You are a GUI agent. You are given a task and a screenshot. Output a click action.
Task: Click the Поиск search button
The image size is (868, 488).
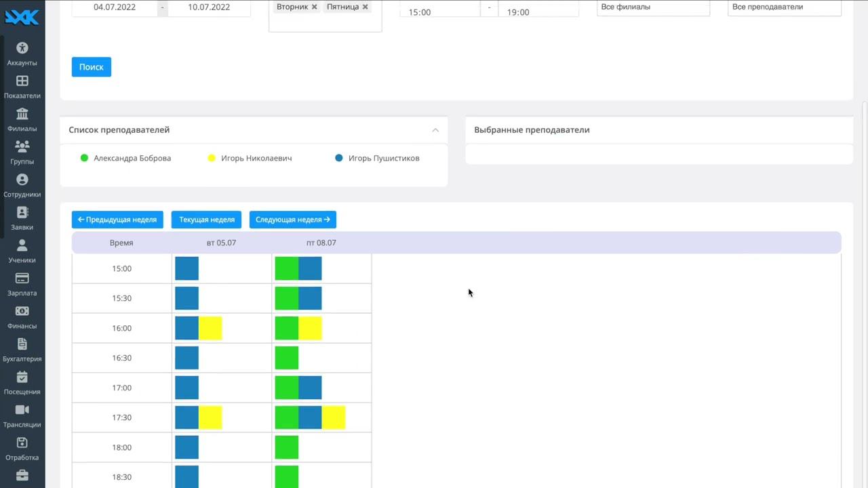(x=92, y=67)
